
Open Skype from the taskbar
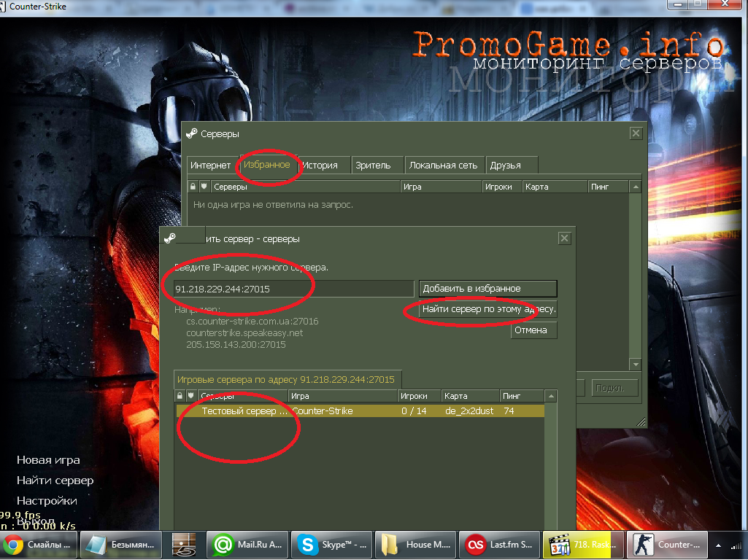tap(331, 544)
